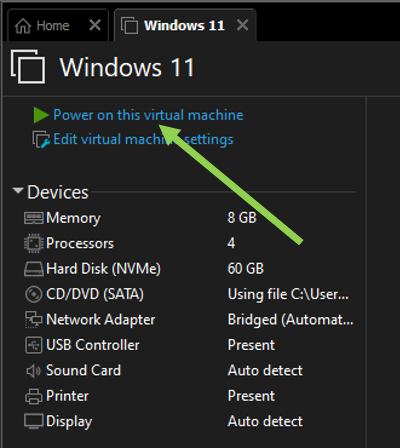Viewport: 400px width, 448px height.
Task: Click the USB Controller Present value
Action: 251,345
